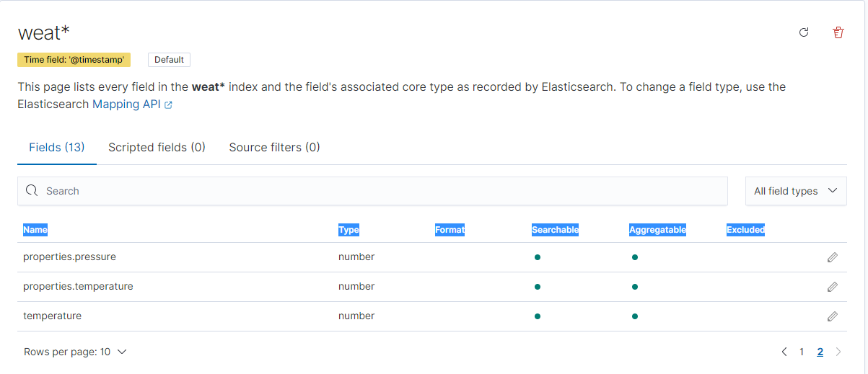This screenshot has width=868, height=374.
Task: Sort by the Type column header
Action: coord(348,230)
